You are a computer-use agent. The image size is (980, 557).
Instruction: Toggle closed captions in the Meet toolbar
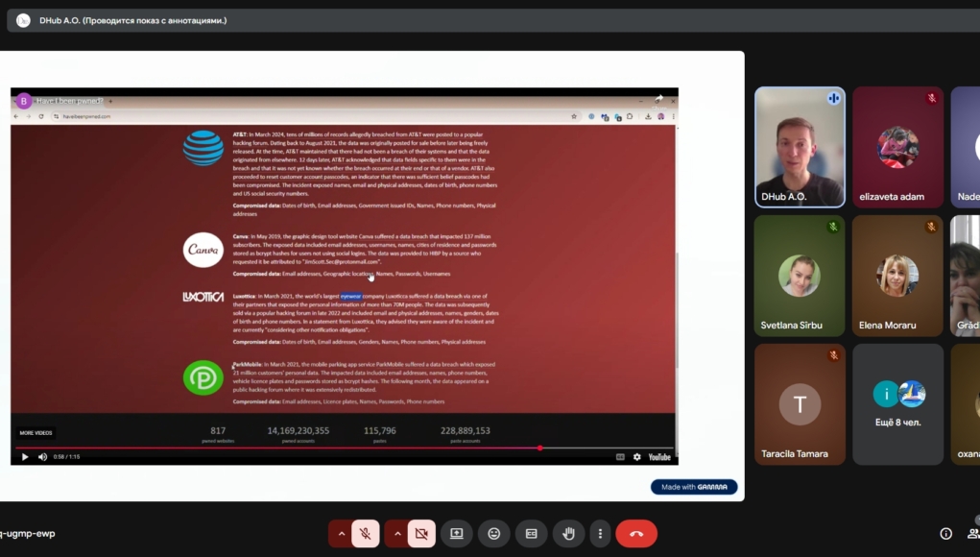(531, 533)
